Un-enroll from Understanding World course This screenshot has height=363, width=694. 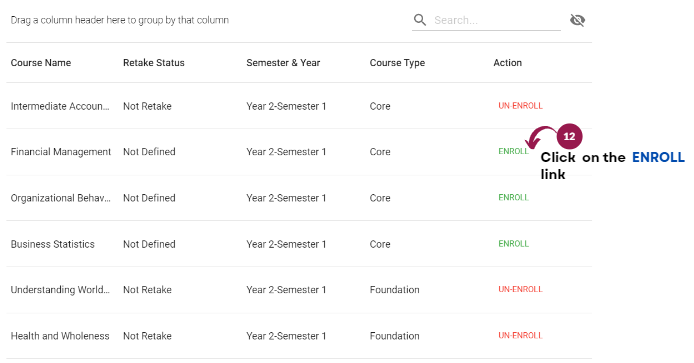pyautogui.click(x=520, y=289)
